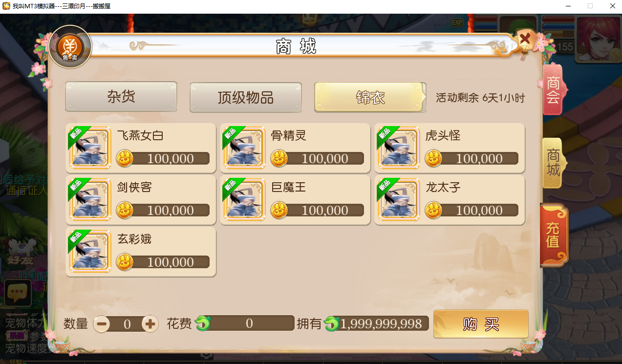Decrease quantity with the minus button
This screenshot has width=622, height=364.
pos(102,323)
